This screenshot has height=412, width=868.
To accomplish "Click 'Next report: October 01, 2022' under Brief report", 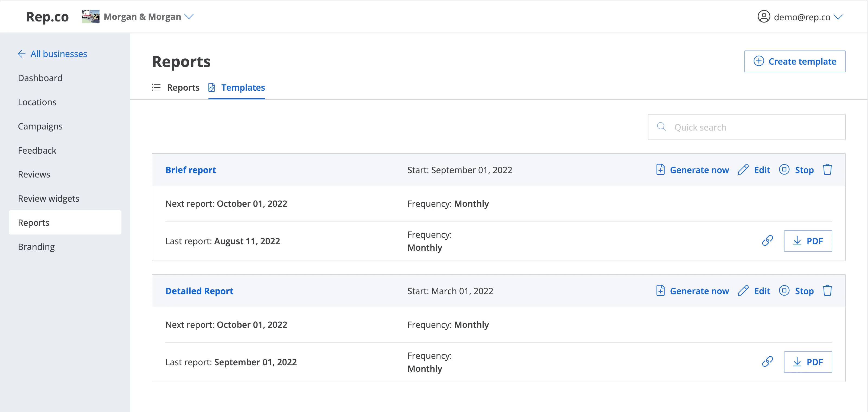I will click(226, 204).
